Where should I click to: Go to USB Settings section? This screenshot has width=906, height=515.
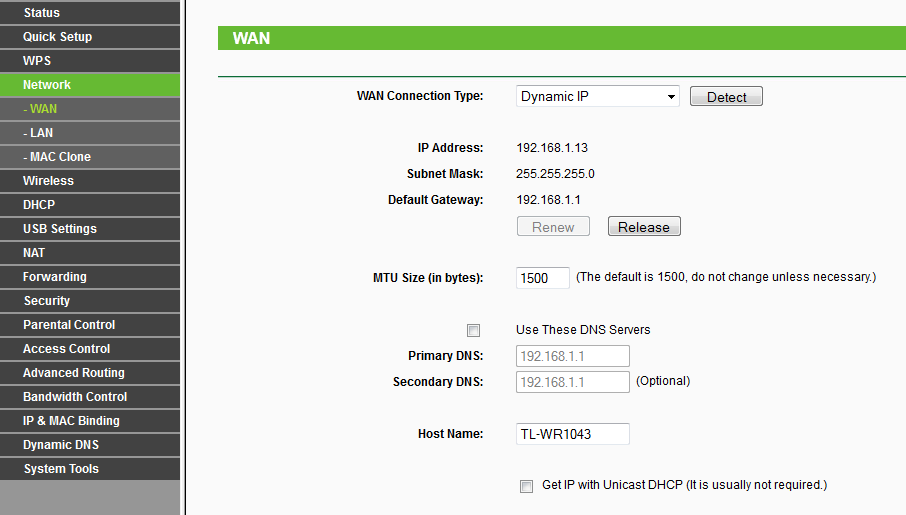(x=90, y=229)
